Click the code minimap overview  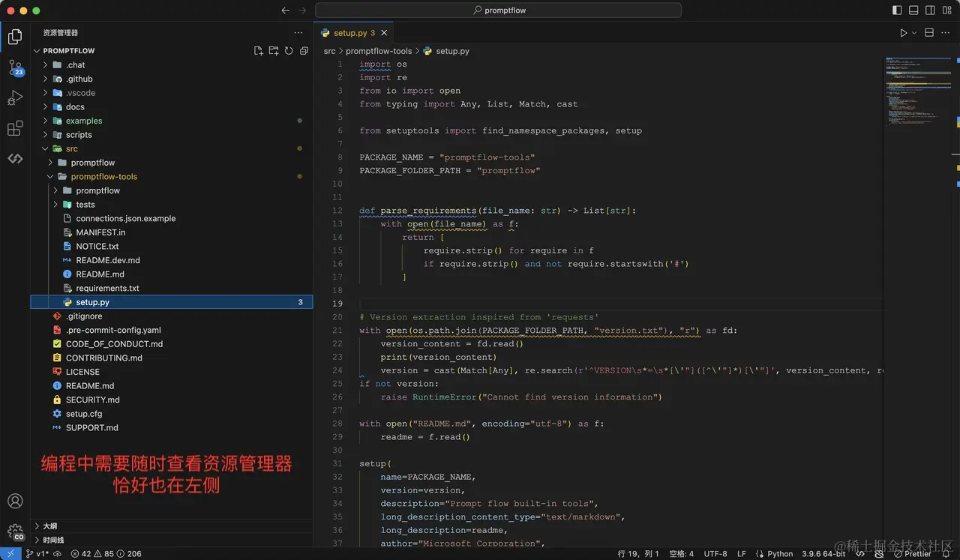[920, 91]
